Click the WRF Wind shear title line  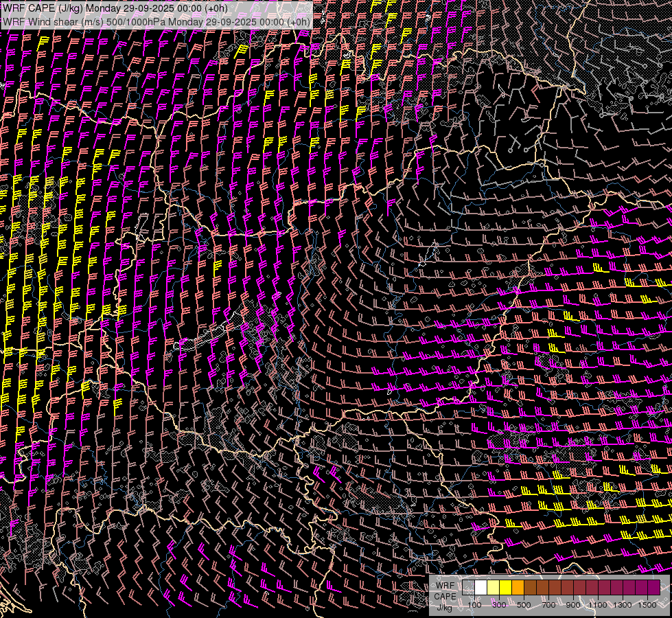157,21
